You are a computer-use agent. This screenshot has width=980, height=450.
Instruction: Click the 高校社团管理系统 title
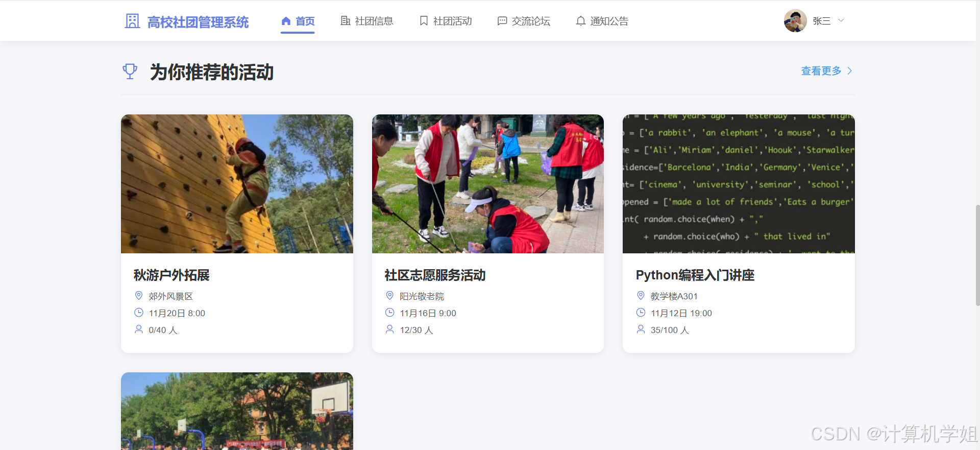tap(198, 22)
